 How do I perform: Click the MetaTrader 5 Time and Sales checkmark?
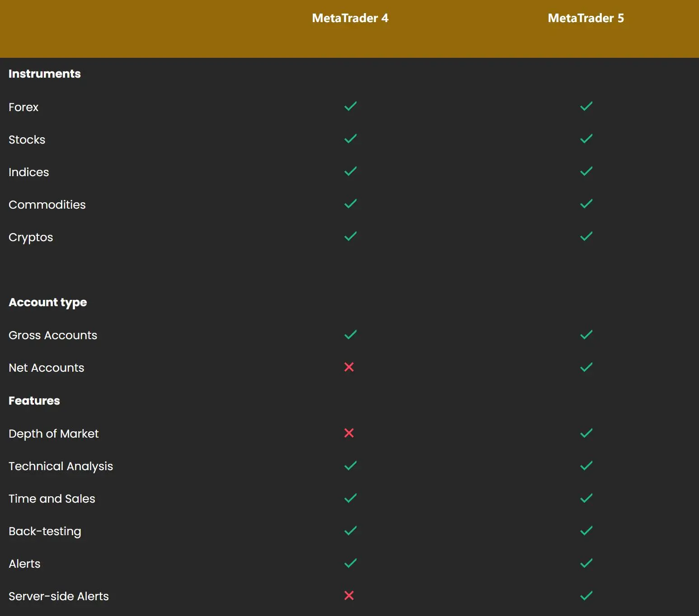(586, 498)
